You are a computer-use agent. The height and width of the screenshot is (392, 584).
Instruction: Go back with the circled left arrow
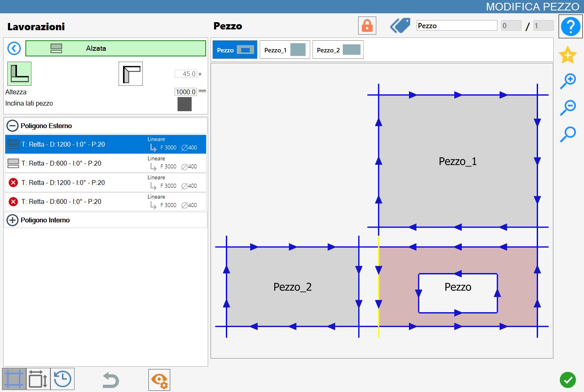(14, 49)
